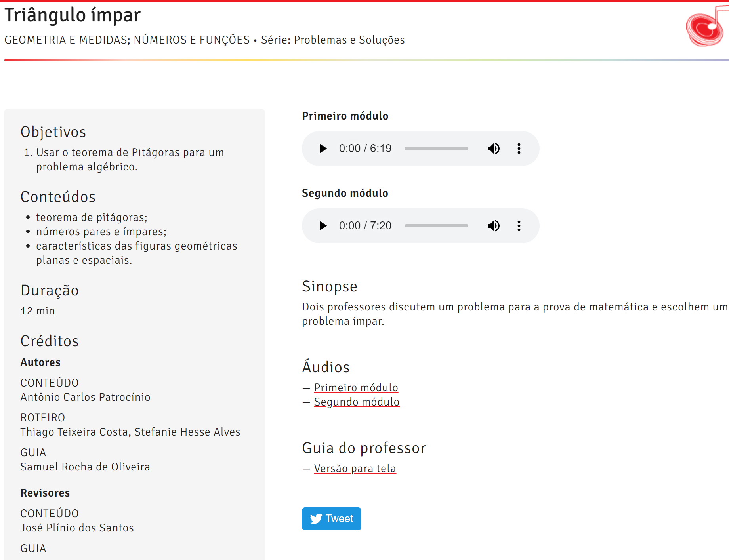Open more options for the Segundo módulo player
This screenshot has width=729, height=560.
519,226
